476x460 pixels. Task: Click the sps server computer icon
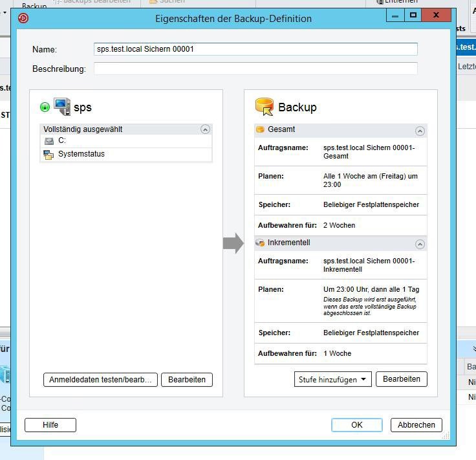pyautogui.click(x=62, y=107)
